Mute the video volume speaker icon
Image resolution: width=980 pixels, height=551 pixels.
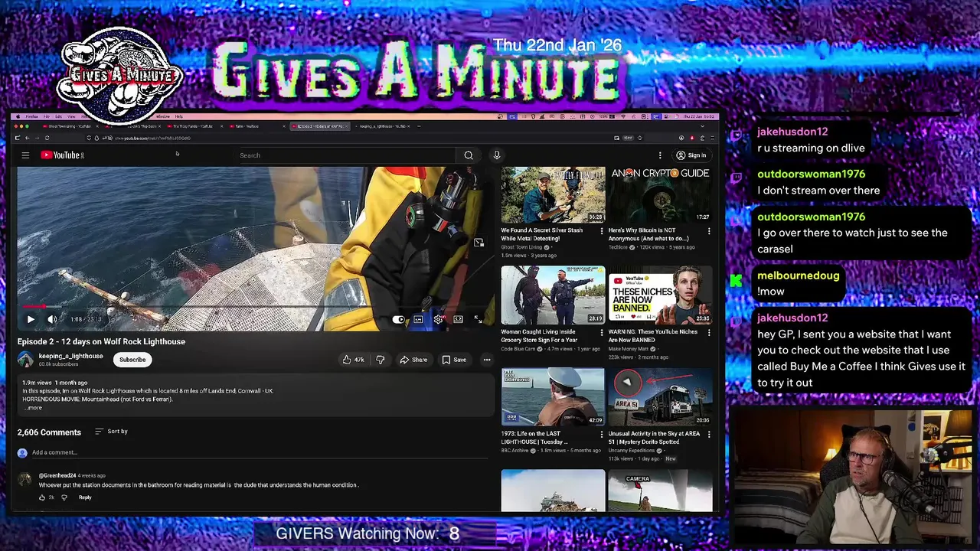point(52,319)
